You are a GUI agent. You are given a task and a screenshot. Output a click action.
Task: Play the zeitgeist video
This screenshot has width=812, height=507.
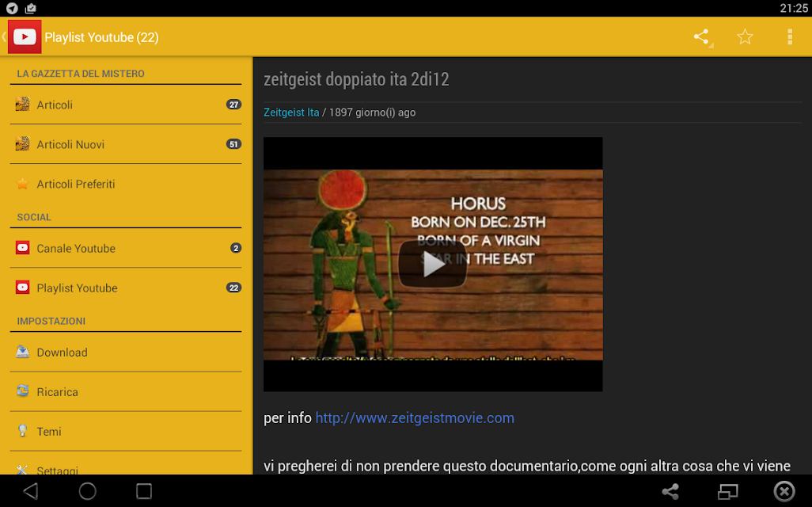click(x=433, y=264)
